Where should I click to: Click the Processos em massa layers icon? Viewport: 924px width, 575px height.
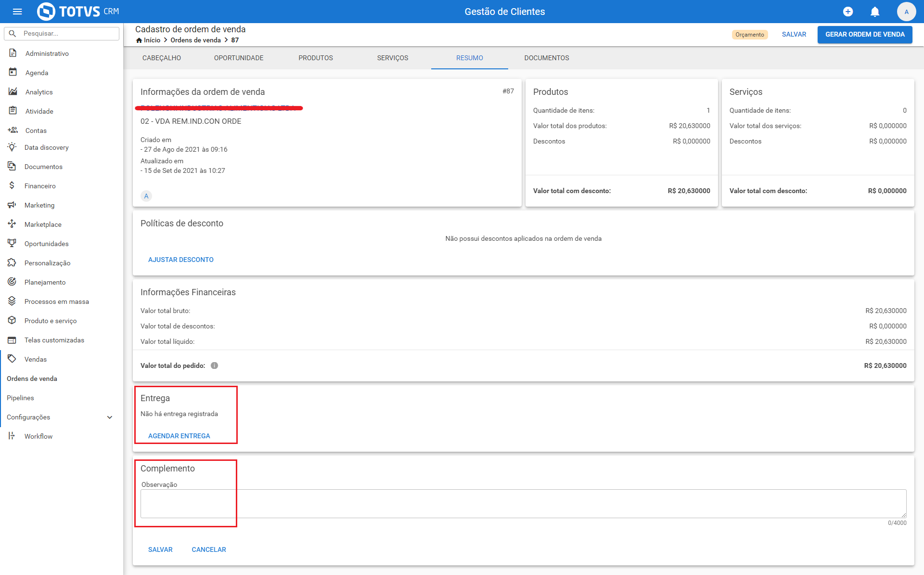coord(12,301)
